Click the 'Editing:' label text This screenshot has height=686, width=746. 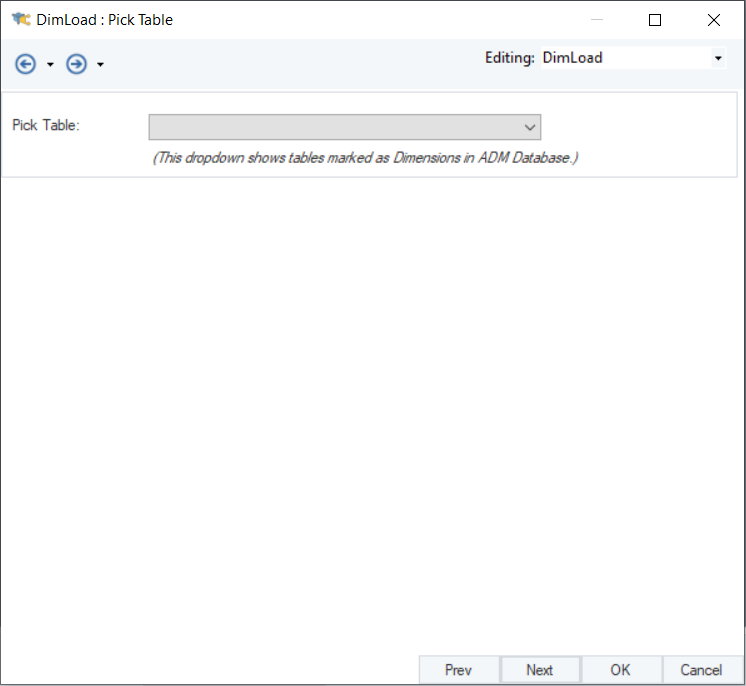pos(510,58)
